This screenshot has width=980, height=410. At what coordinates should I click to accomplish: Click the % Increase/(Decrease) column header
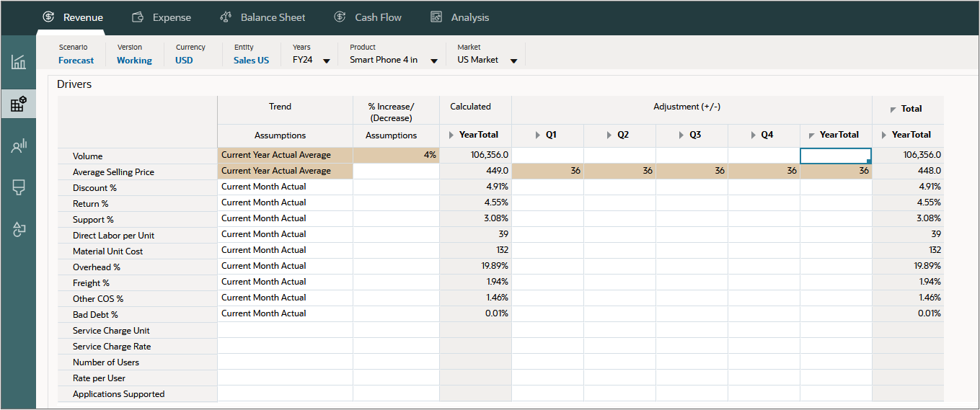point(396,110)
